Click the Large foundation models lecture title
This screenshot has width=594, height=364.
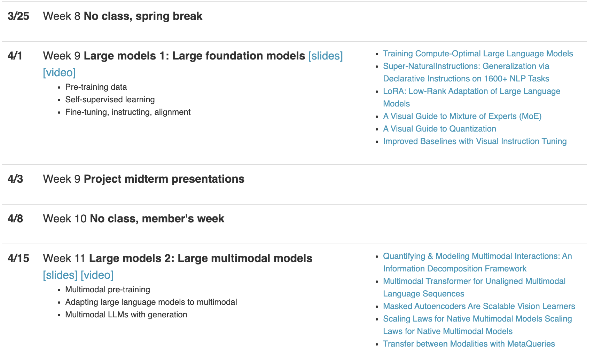194,56
